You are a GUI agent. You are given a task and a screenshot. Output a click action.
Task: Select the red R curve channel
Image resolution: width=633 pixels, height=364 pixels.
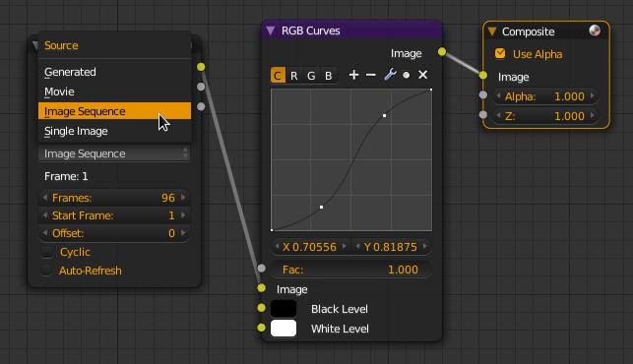294,76
